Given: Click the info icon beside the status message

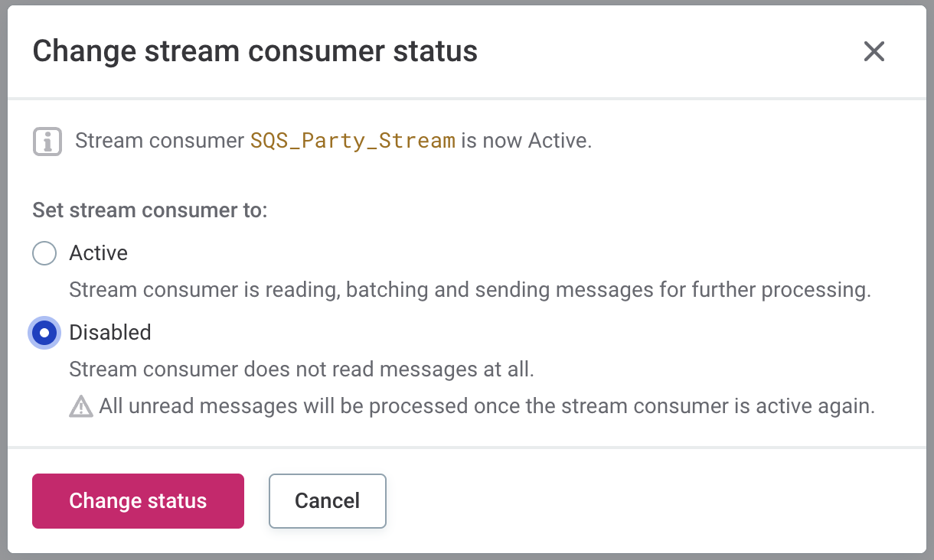Looking at the screenshot, I should coord(47,141).
